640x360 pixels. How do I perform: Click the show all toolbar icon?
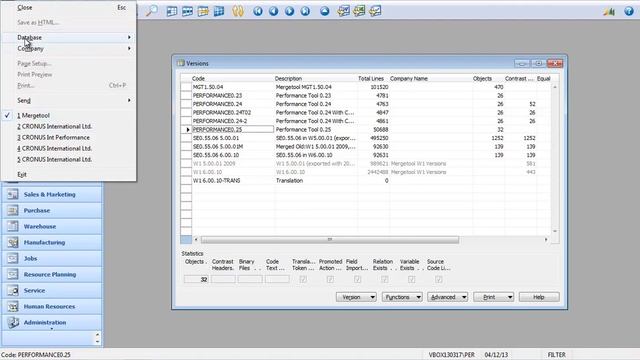click(x=219, y=11)
